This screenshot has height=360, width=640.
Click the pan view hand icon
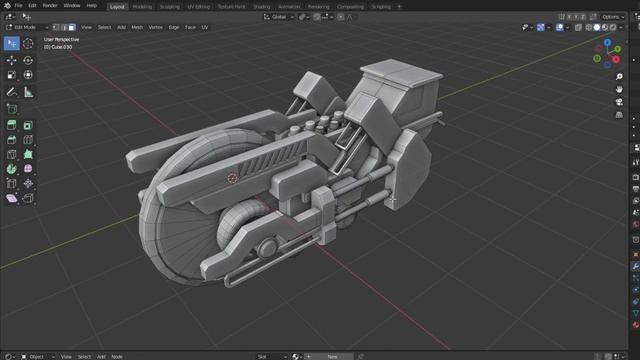click(x=619, y=89)
